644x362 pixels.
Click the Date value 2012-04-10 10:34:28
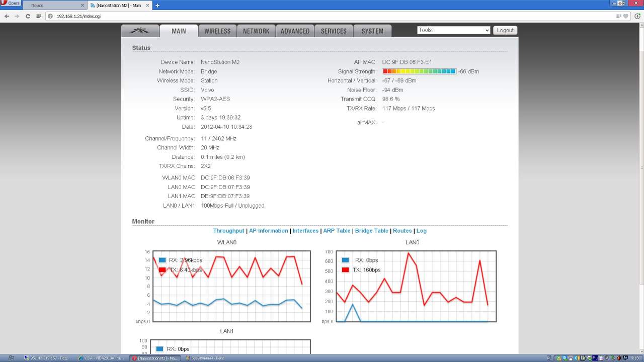(226, 127)
